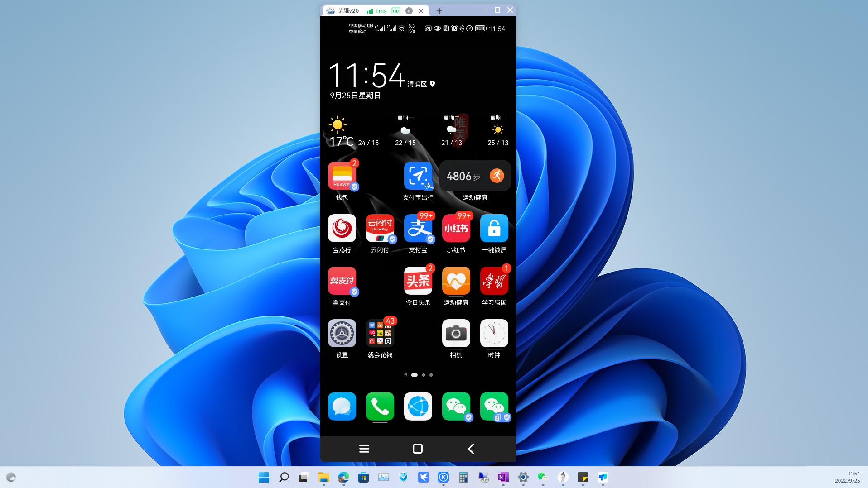Tap the square Home navigation button
Image resolution: width=868 pixels, height=488 pixels.
tap(418, 449)
